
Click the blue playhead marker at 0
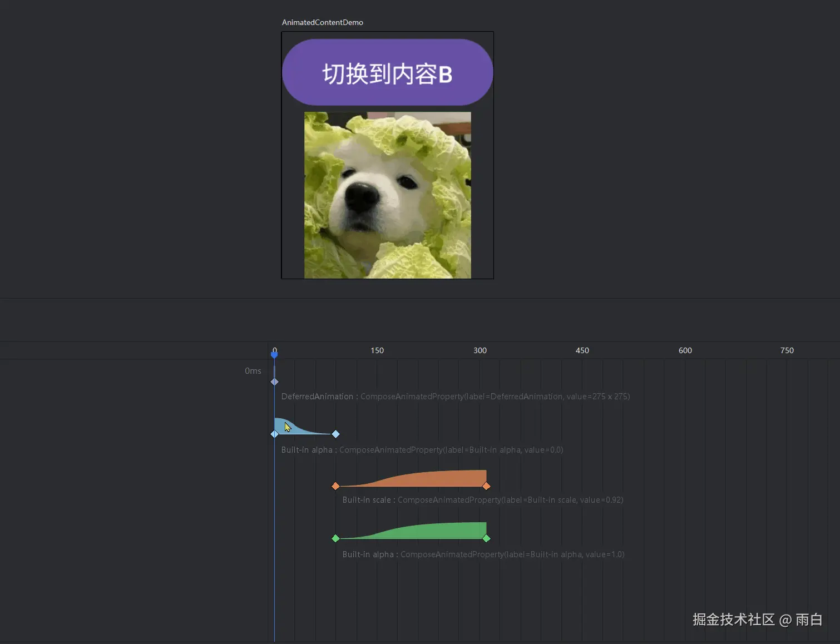274,351
